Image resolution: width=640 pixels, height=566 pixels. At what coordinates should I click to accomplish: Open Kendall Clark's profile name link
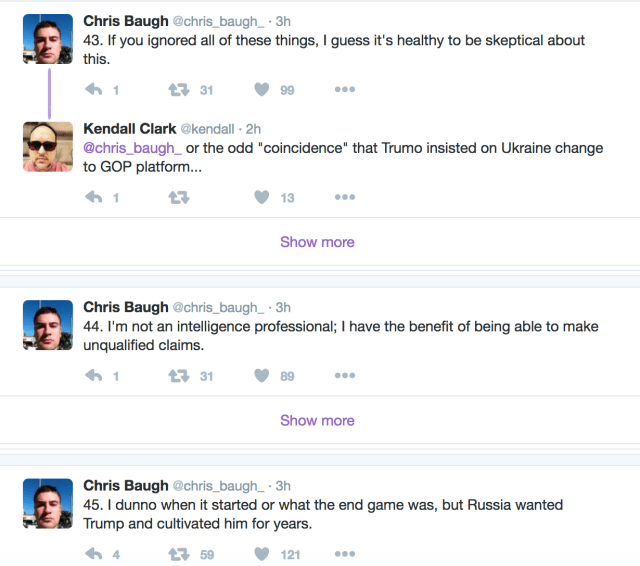(x=129, y=128)
